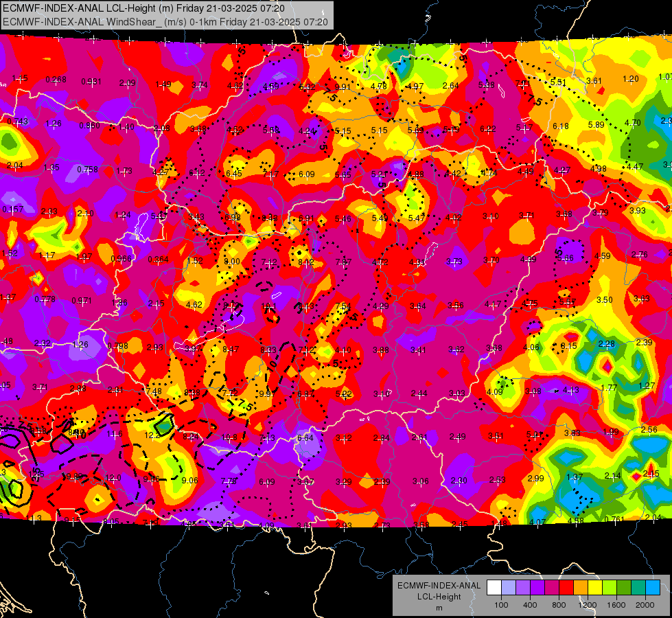Click the wind shear value '11.6'
The width and height of the screenshot is (672, 618).
tap(115, 434)
